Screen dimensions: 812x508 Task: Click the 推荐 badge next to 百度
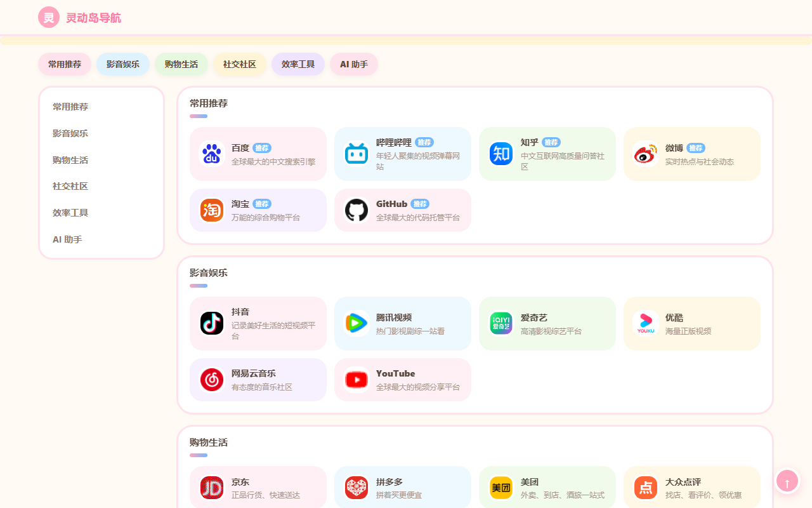click(262, 148)
